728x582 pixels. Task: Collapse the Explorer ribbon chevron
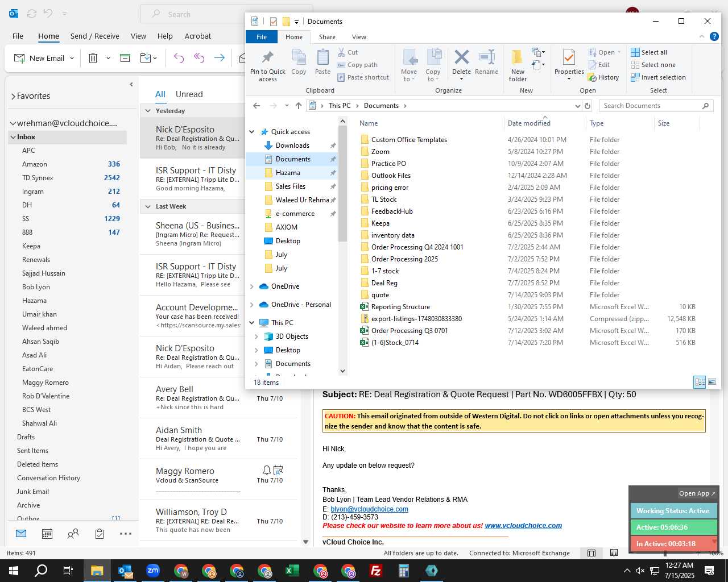pyautogui.click(x=701, y=36)
